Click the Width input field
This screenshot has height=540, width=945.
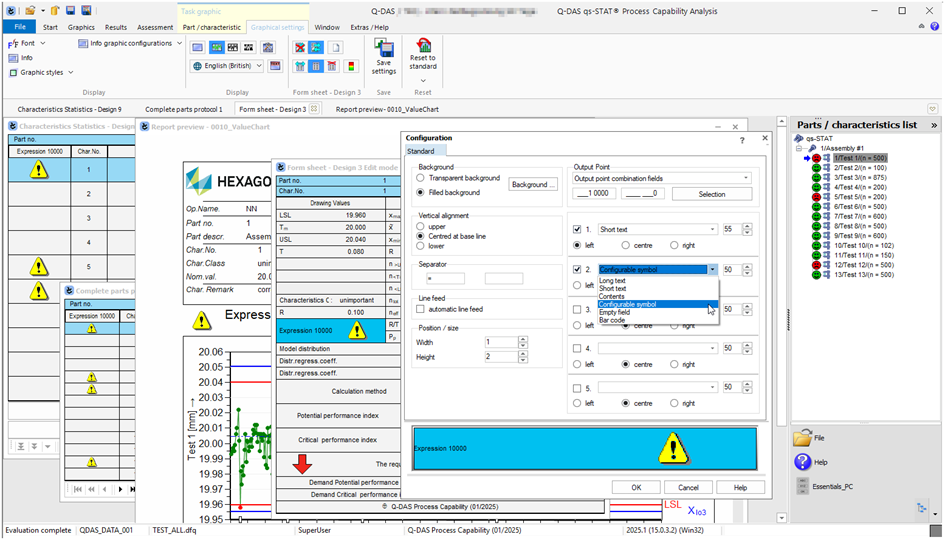coord(501,342)
